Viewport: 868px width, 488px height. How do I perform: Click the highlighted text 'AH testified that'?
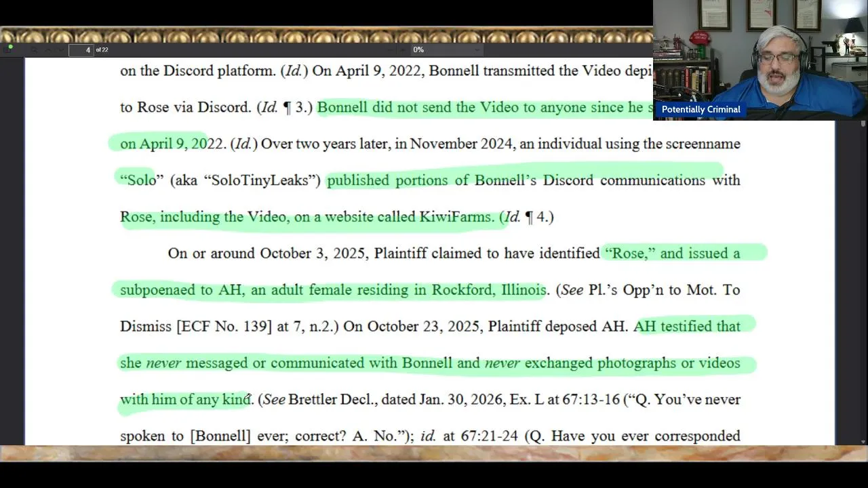tap(687, 327)
